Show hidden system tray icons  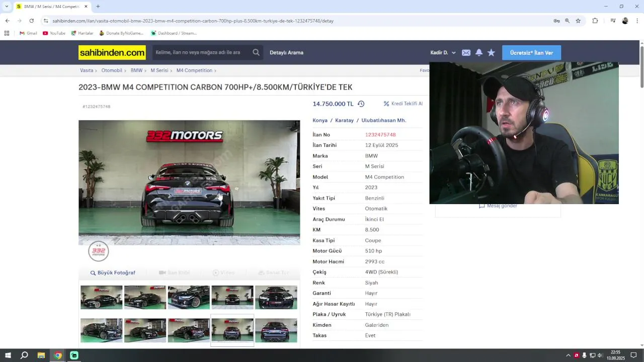[x=568, y=355]
